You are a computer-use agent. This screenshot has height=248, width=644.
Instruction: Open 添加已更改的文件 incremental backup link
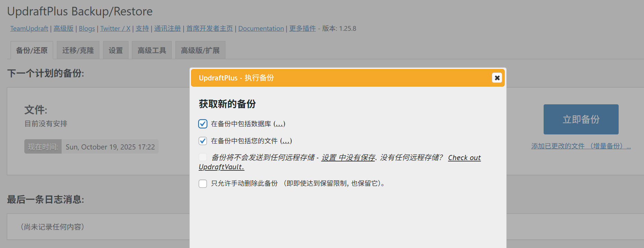(x=581, y=146)
